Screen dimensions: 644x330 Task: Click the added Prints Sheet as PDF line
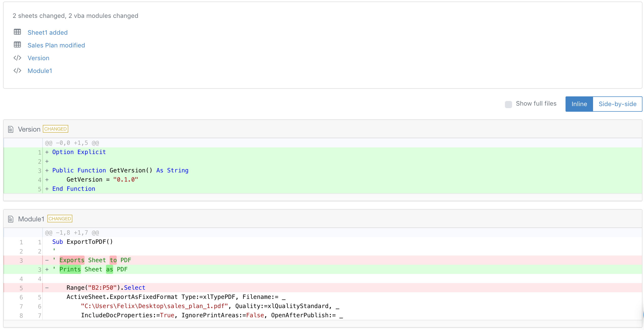coord(93,270)
